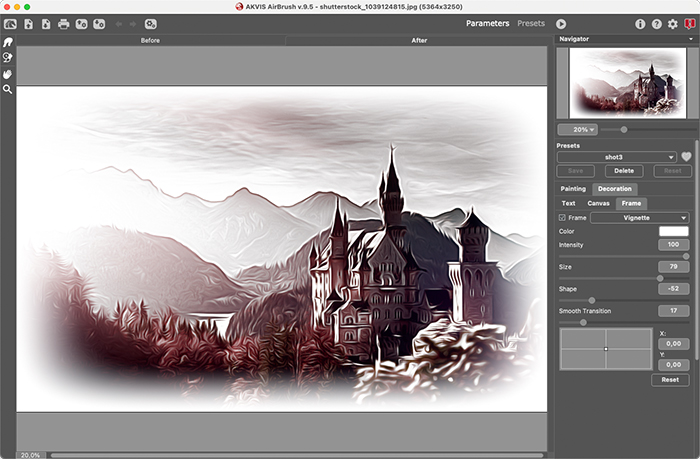Open the program info icon
The height and width of the screenshot is (459, 700).
click(x=640, y=23)
